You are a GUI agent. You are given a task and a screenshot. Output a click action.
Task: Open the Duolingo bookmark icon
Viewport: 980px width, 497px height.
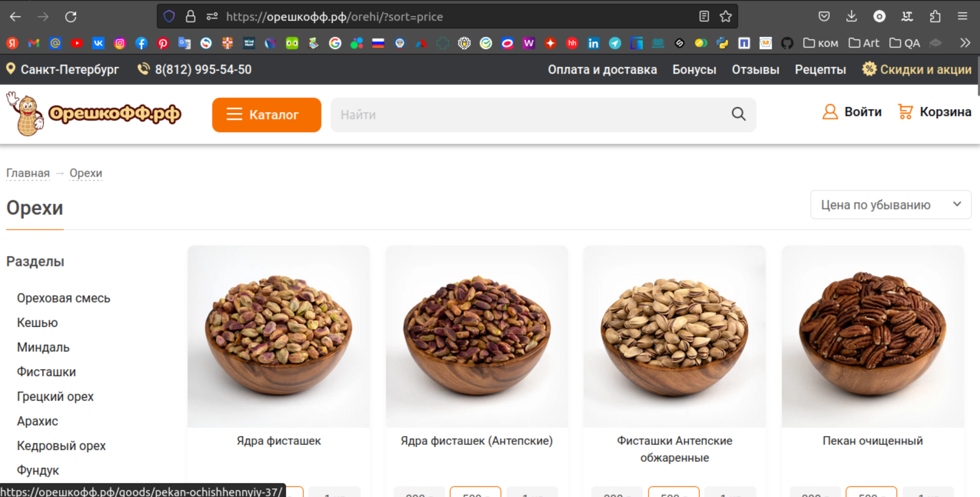point(292,43)
